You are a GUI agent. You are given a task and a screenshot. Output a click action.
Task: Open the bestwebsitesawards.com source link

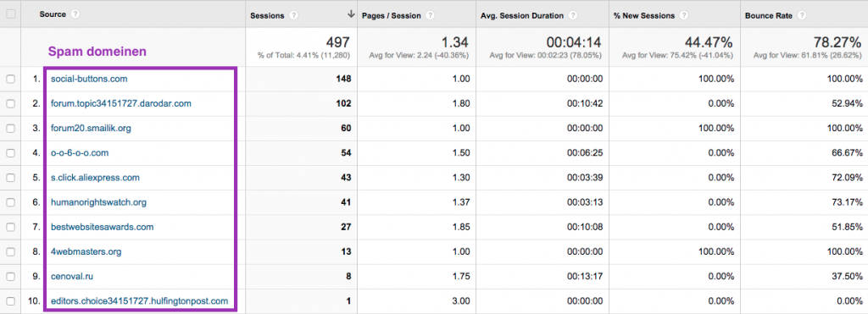click(102, 227)
